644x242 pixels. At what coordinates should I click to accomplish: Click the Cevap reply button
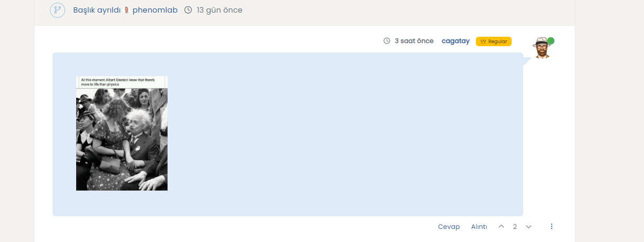(x=449, y=226)
